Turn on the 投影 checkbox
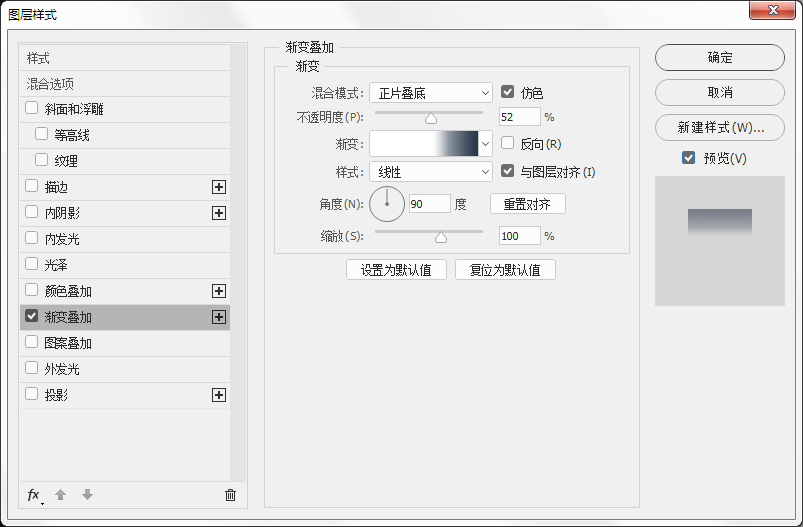The width and height of the screenshot is (803, 527). click(32, 394)
